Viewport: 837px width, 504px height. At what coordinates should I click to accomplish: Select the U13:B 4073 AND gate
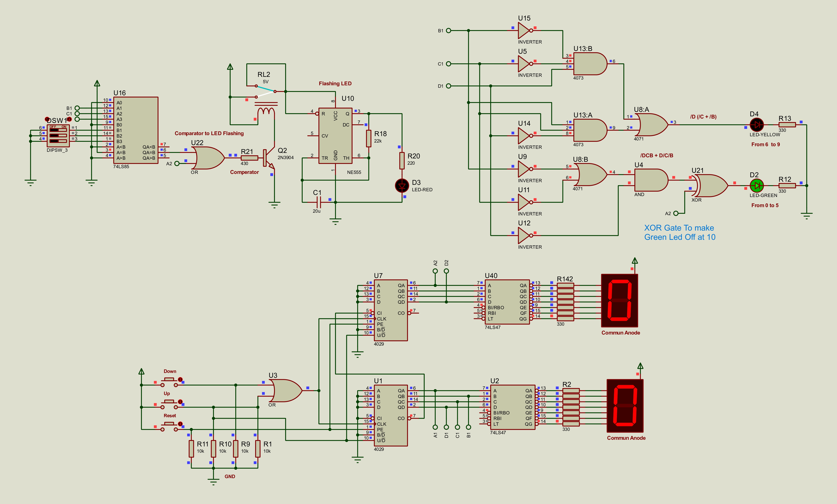click(590, 64)
